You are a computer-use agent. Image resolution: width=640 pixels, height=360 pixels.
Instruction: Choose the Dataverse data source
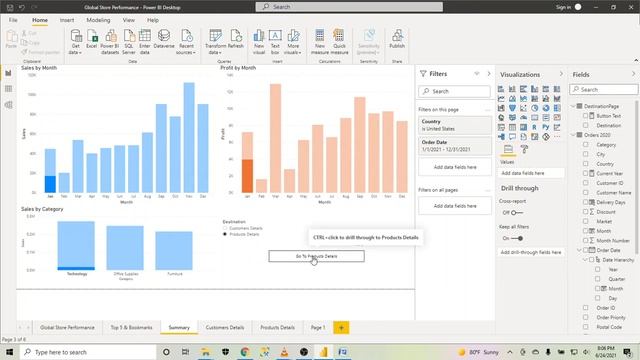[x=164, y=39]
